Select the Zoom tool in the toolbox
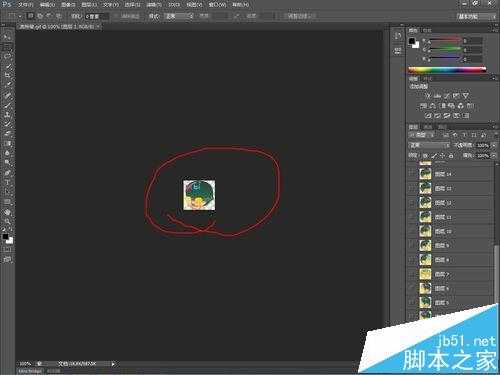The image size is (500, 375). point(7,222)
